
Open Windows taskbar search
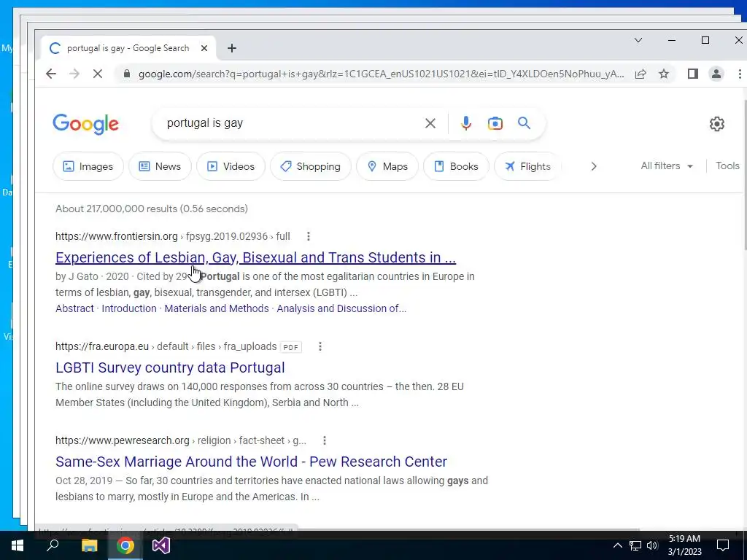click(x=53, y=545)
